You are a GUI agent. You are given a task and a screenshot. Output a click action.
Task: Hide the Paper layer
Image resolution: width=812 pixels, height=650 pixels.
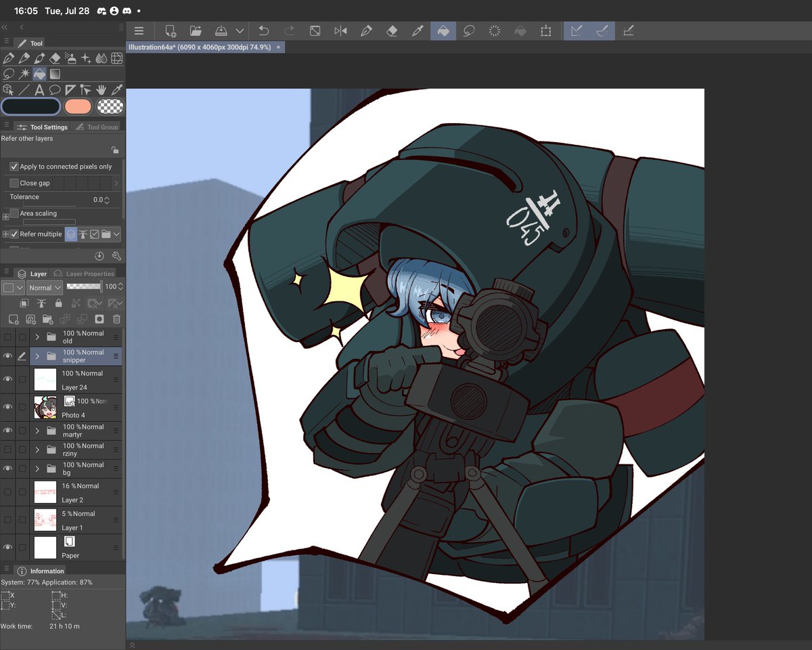click(7, 547)
